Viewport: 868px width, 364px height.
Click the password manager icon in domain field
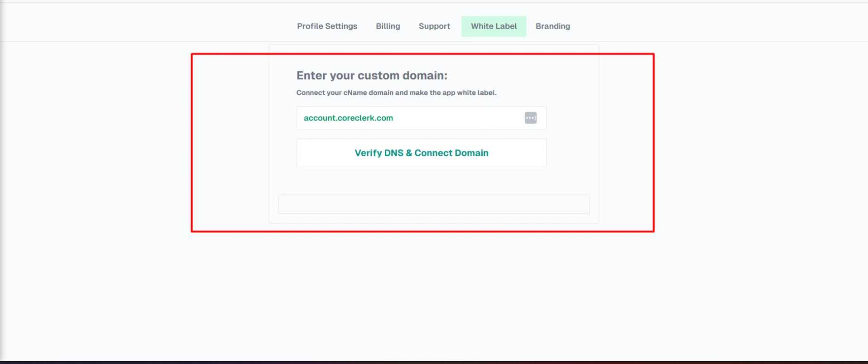coord(530,118)
